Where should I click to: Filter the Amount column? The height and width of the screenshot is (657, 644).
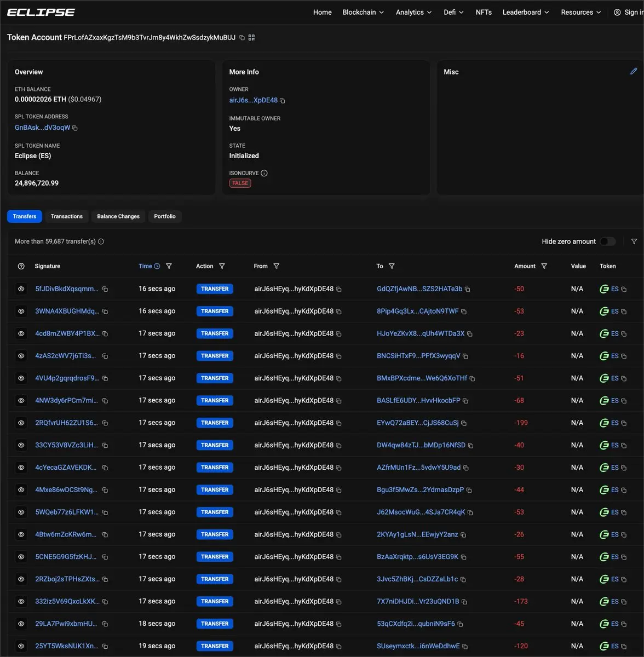click(x=544, y=266)
